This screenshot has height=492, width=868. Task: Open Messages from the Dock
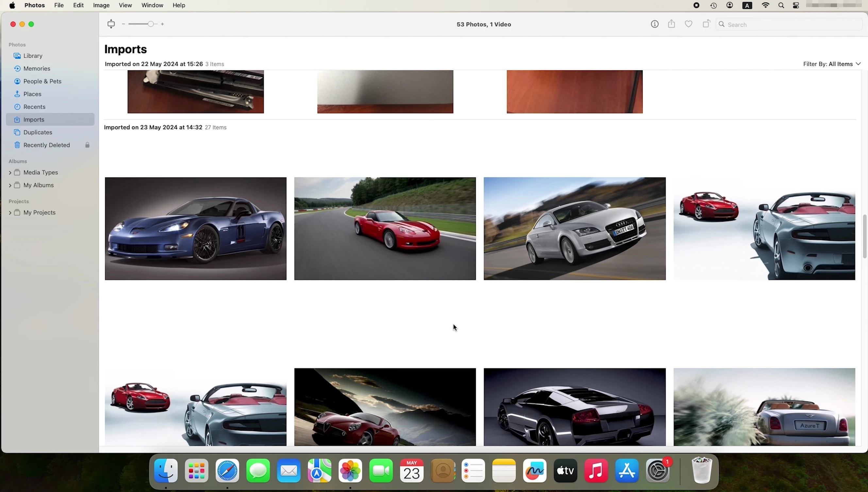pos(258,470)
